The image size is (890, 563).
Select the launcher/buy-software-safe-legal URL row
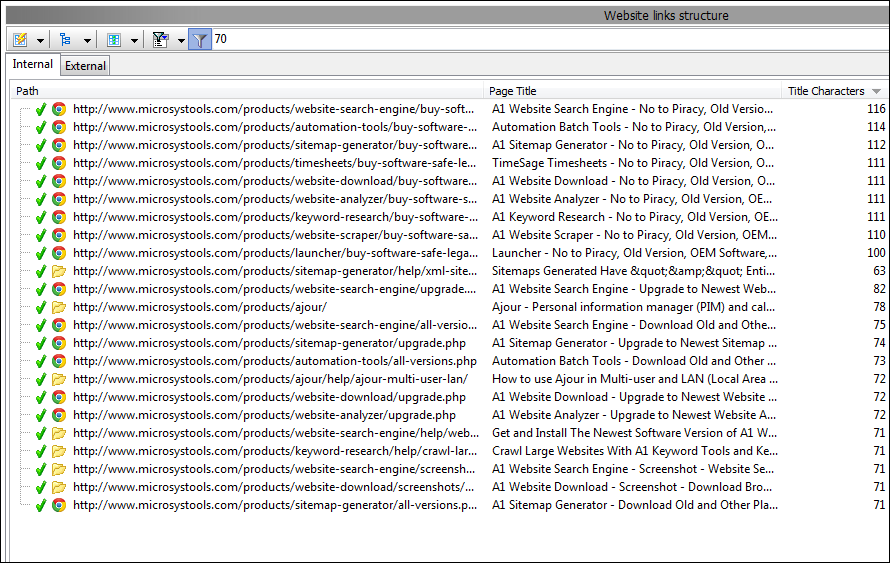click(275, 253)
